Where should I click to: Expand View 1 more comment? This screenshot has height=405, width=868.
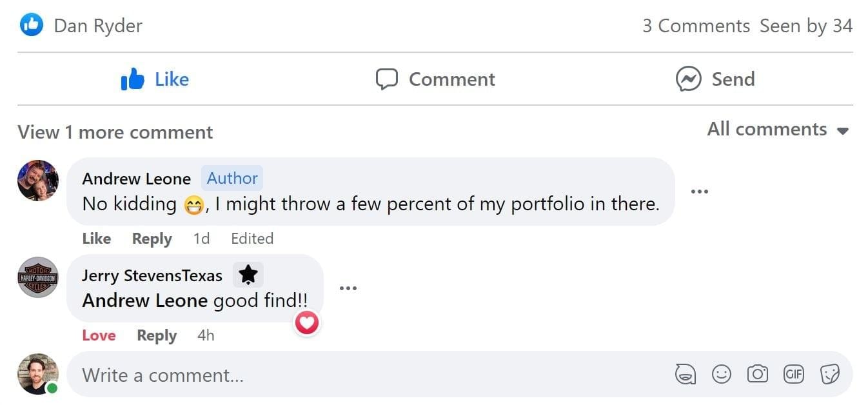[115, 132]
